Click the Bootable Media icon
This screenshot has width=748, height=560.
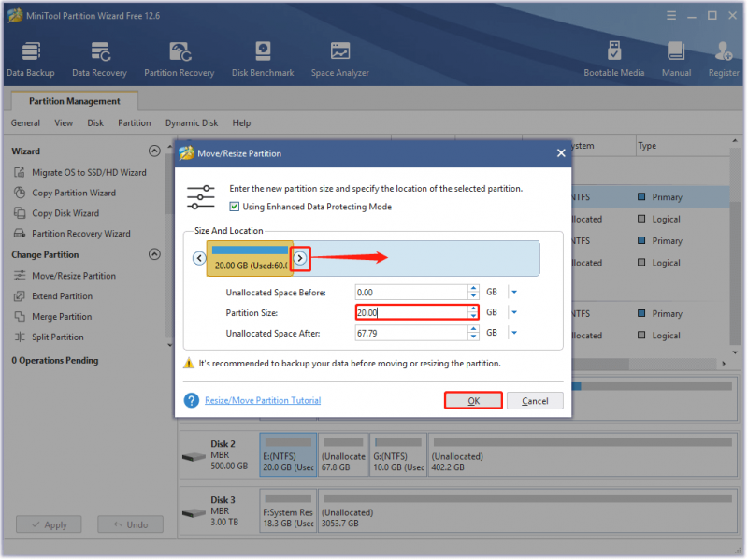[614, 59]
